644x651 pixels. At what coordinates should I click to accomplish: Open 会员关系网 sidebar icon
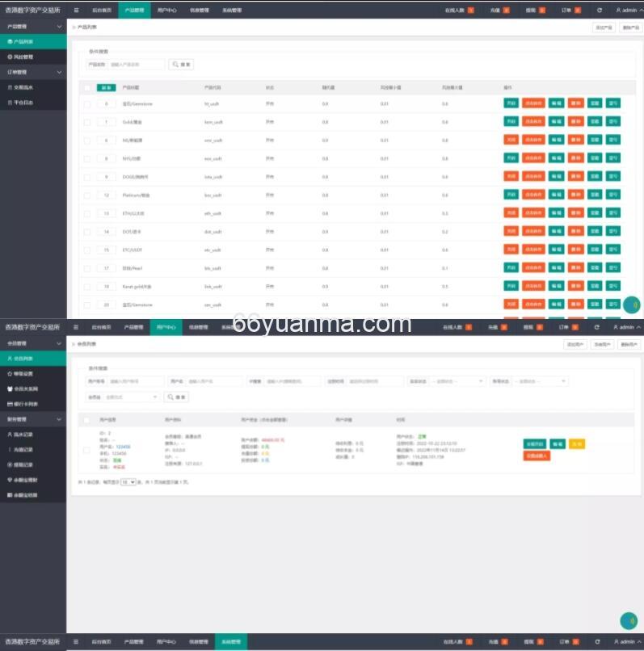(9, 388)
